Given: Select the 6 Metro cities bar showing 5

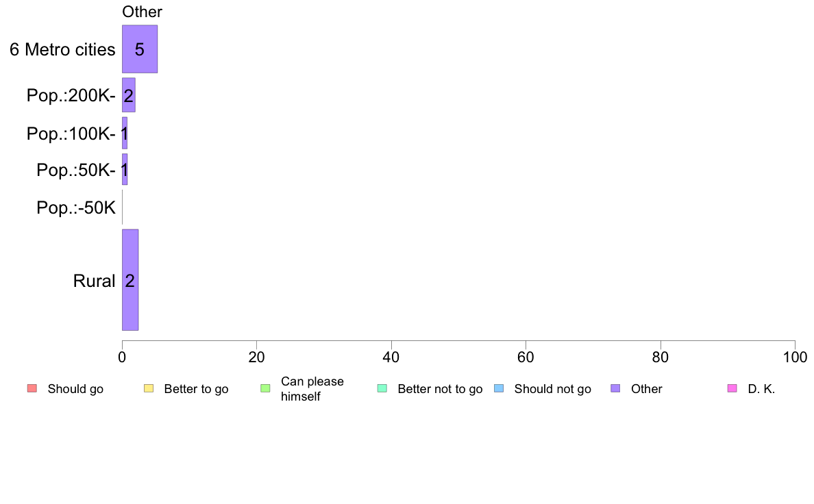Looking at the screenshot, I should click(140, 49).
